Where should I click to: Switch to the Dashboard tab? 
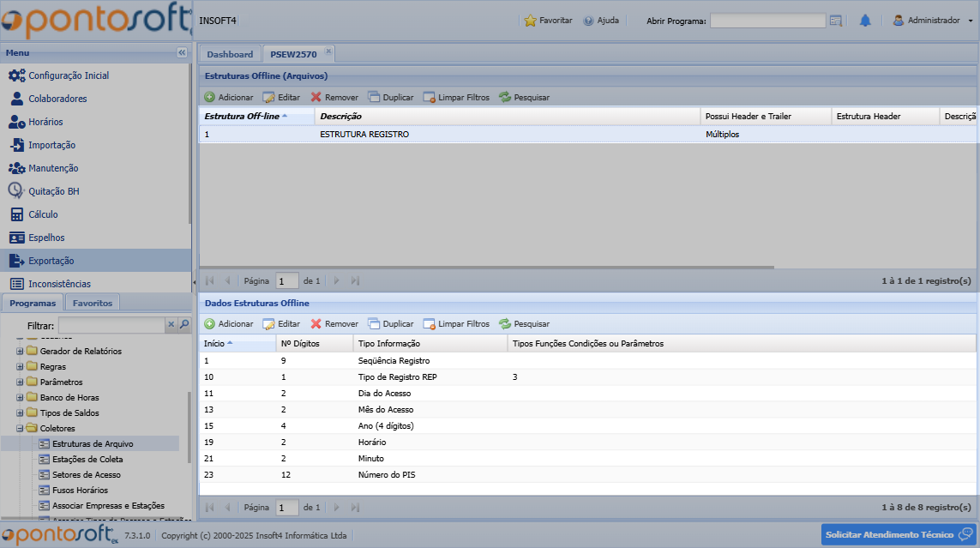230,54
